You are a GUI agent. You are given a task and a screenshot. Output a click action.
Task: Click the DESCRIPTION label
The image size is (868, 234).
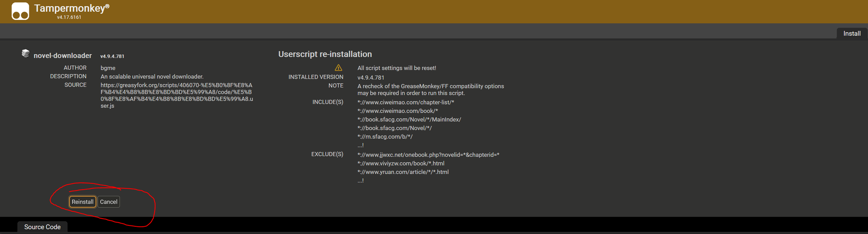tap(68, 76)
